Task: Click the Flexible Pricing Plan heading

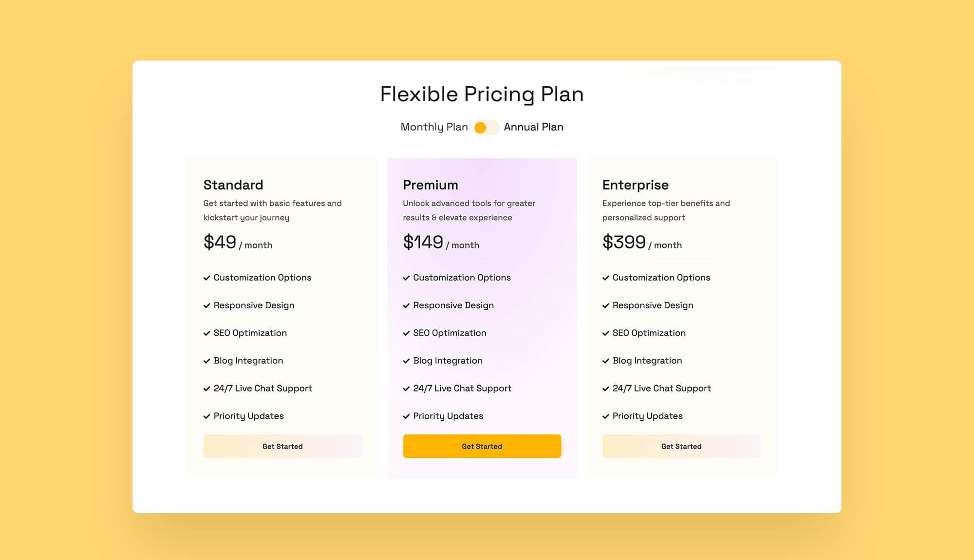Action: click(482, 94)
